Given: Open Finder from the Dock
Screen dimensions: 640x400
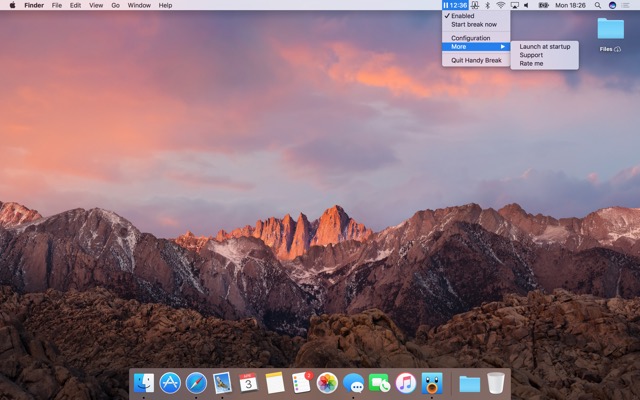Looking at the screenshot, I should pyautogui.click(x=144, y=383).
